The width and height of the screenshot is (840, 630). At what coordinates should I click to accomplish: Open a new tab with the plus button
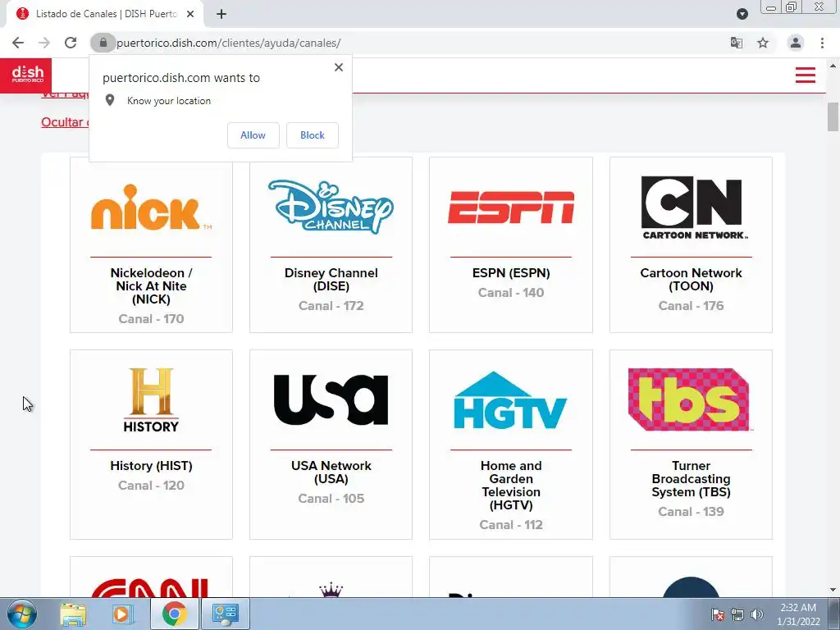tap(221, 14)
